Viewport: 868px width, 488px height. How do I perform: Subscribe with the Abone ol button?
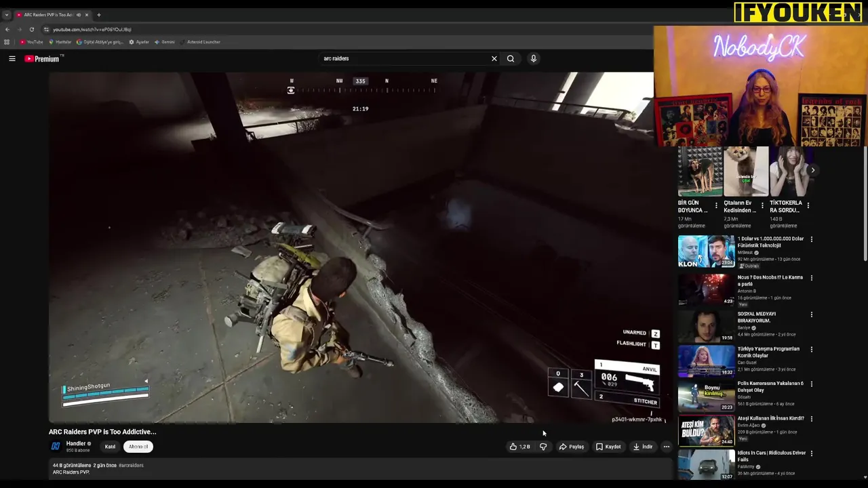[138, 447]
